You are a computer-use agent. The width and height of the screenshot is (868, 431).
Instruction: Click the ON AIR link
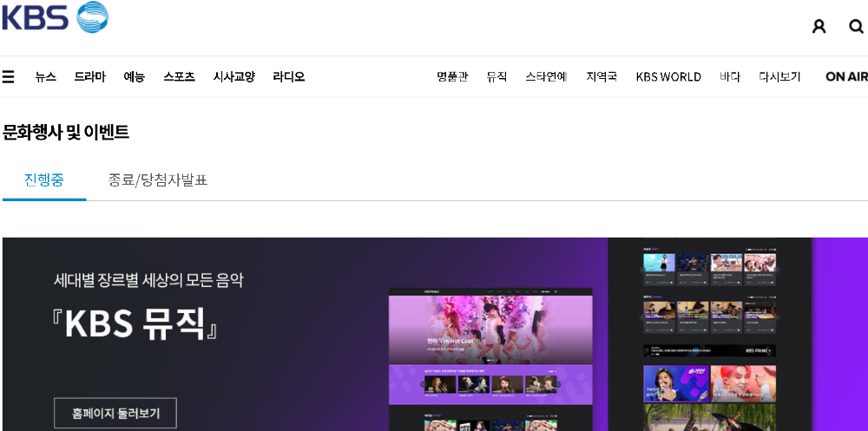[x=846, y=77]
